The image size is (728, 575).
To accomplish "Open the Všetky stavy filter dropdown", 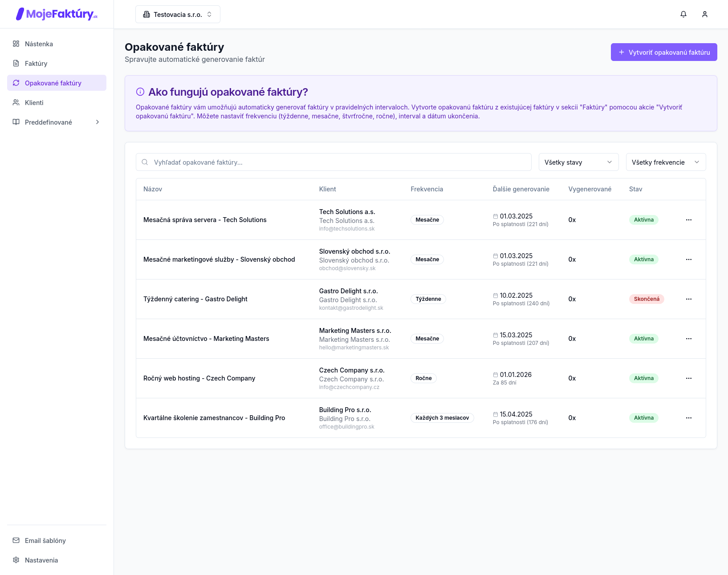I will [578, 162].
